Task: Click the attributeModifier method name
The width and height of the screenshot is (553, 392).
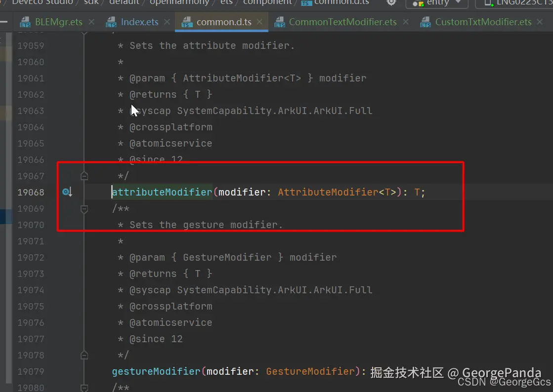Action: [162, 192]
